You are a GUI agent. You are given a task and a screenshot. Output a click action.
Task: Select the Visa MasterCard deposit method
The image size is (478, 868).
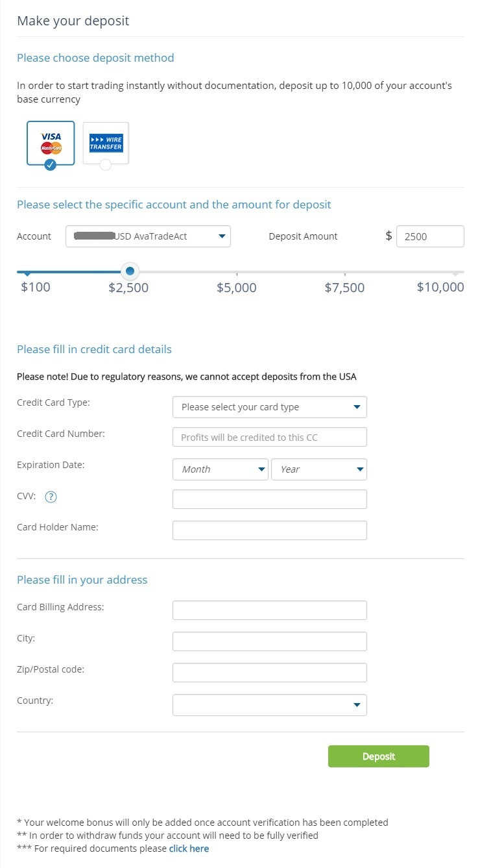click(x=51, y=141)
